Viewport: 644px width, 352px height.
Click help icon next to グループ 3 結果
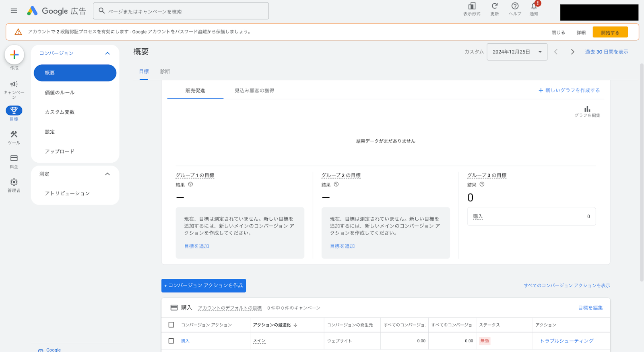482,184
